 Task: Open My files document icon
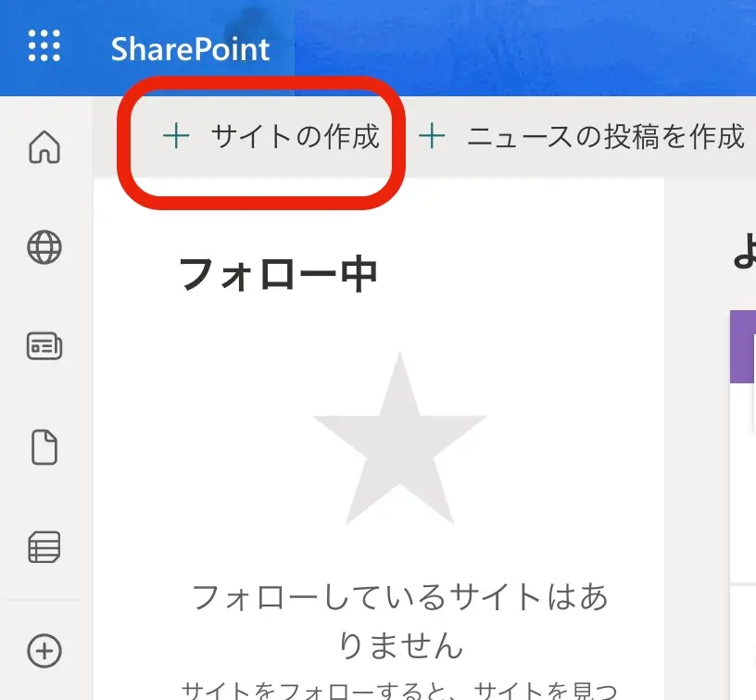coord(44,448)
